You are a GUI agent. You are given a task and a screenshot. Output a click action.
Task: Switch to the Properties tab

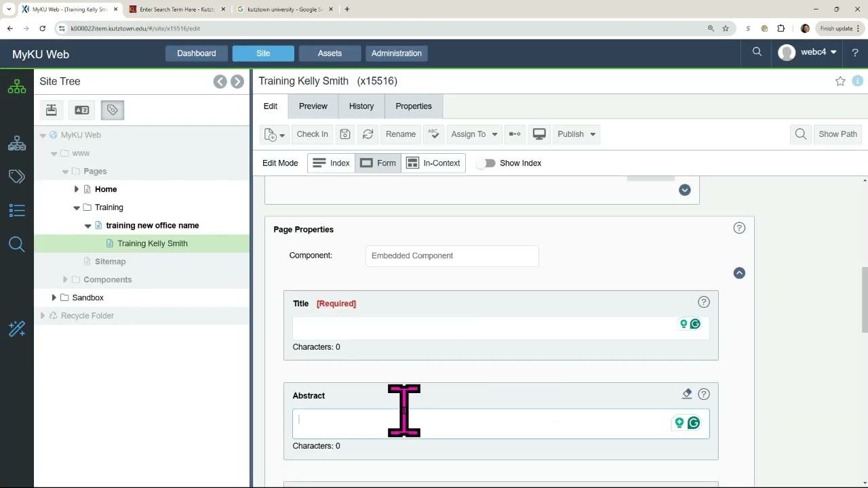(x=414, y=106)
